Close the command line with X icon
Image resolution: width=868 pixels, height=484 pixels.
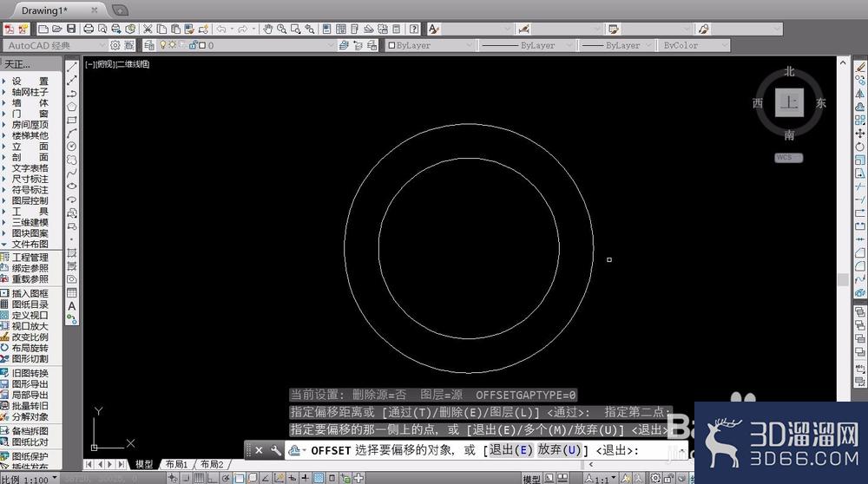pos(259,450)
